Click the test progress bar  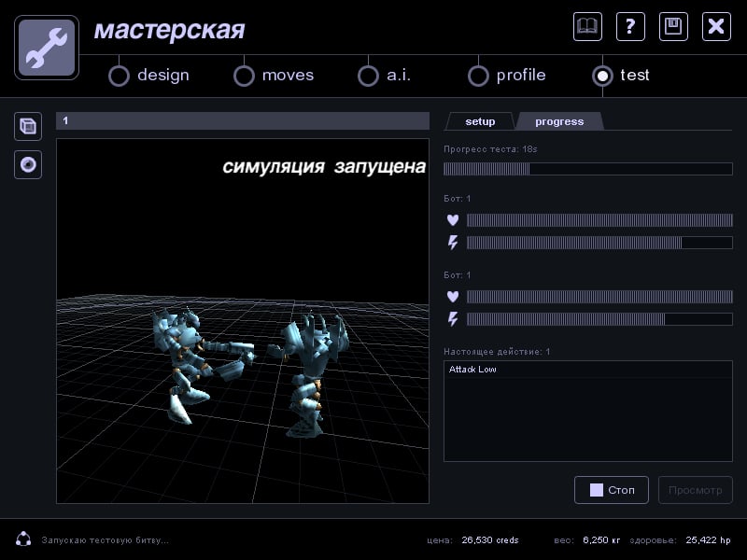click(x=587, y=169)
